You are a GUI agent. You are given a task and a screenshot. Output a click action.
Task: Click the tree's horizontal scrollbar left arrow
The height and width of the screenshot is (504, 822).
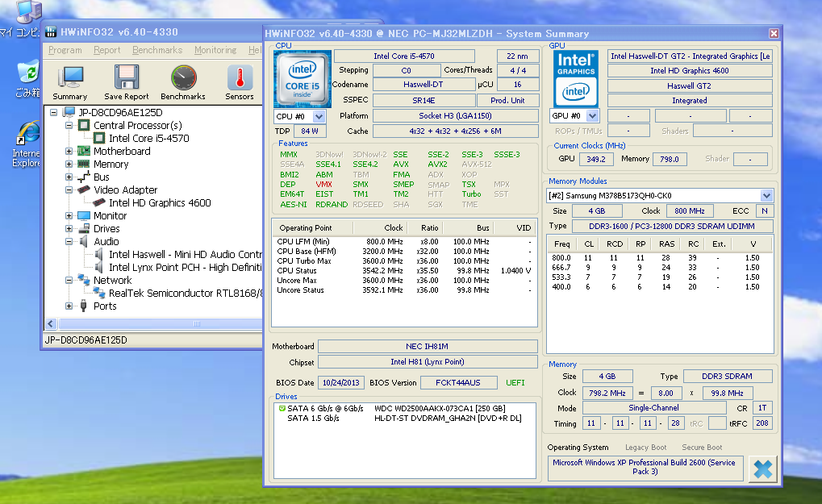[x=51, y=324]
